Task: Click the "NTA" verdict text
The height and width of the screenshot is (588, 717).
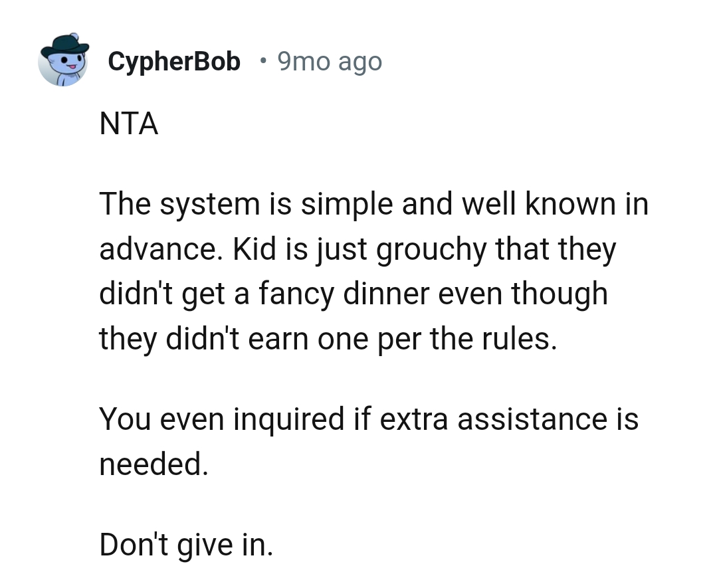Action: pyautogui.click(x=129, y=124)
